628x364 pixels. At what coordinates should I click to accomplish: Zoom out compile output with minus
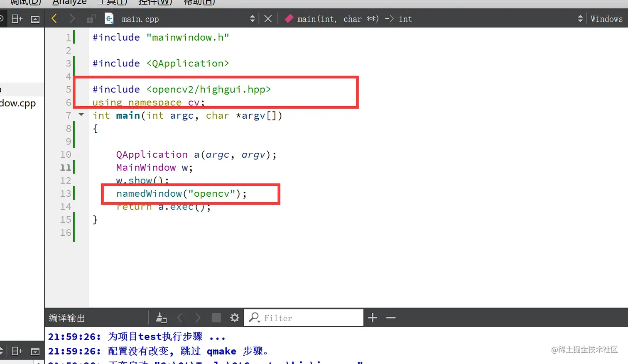(391, 318)
